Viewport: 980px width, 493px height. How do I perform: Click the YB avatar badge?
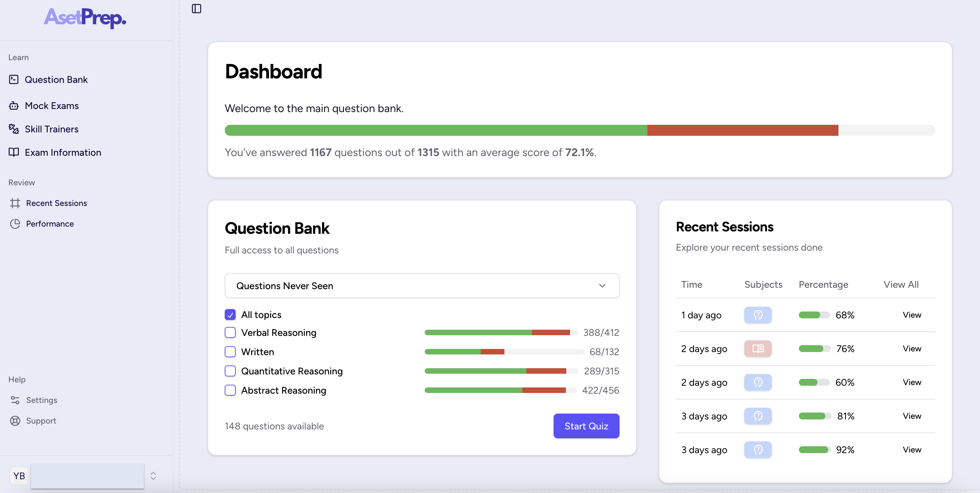pos(19,475)
